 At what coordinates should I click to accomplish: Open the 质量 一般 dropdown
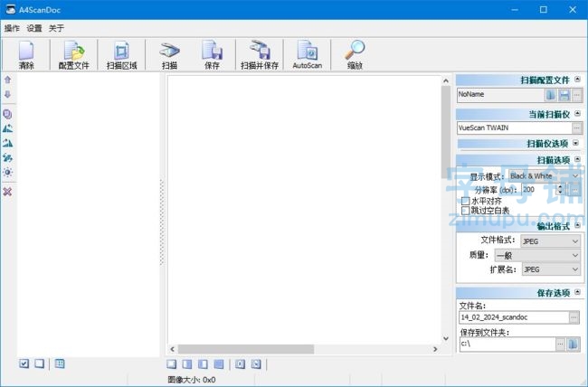click(537, 256)
